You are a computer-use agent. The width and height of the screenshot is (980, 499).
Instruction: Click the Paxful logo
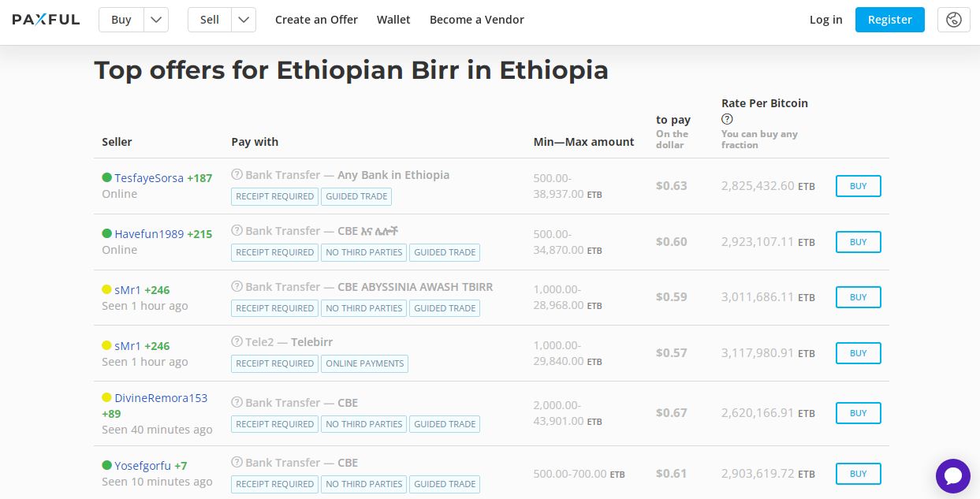tap(46, 20)
